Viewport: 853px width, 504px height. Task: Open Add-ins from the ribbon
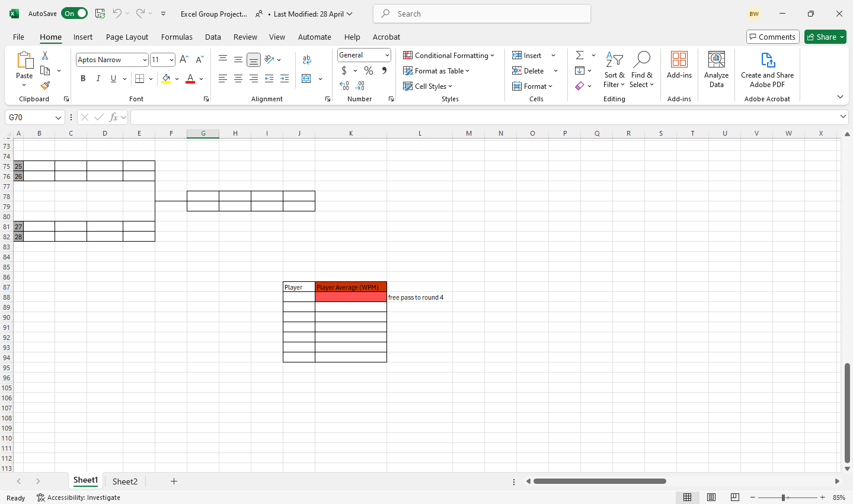[x=679, y=65]
